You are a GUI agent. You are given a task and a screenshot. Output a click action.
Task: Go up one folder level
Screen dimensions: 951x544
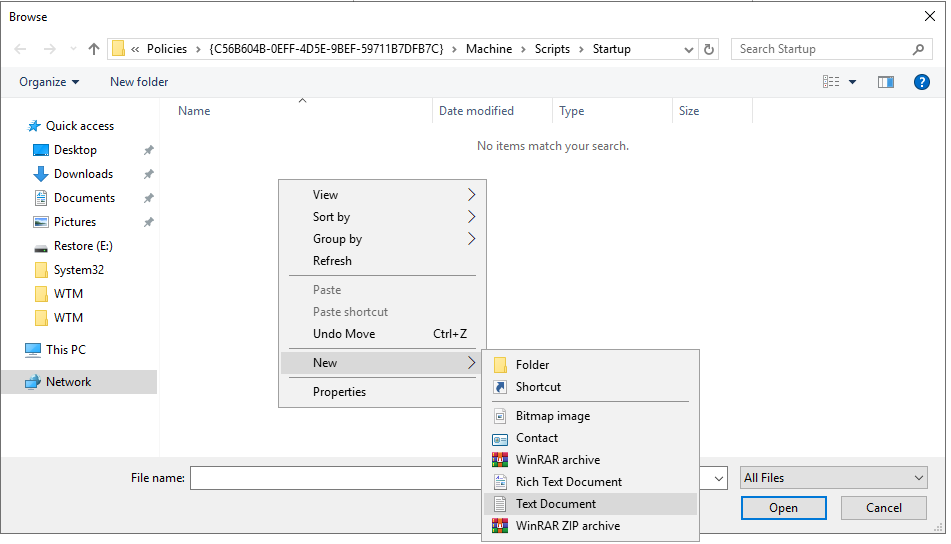[x=93, y=49]
